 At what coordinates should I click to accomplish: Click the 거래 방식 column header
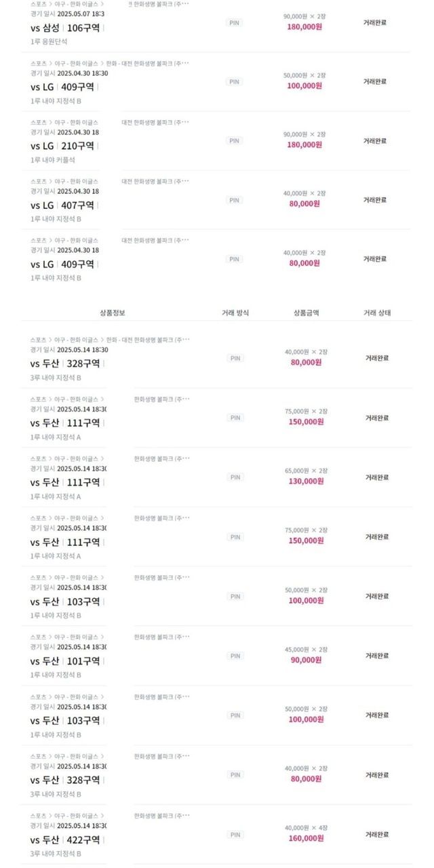coord(235,313)
